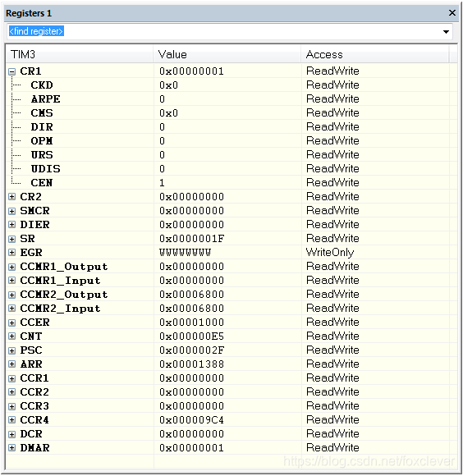Image resolution: width=463 pixels, height=476 pixels.
Task: Click CCER value 0x00001000
Action: click(191, 323)
